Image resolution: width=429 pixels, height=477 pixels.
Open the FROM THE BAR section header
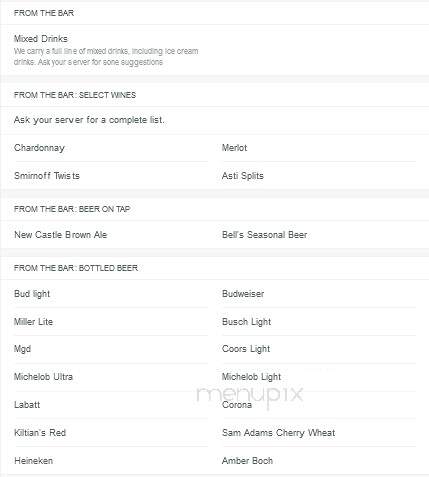coord(44,13)
